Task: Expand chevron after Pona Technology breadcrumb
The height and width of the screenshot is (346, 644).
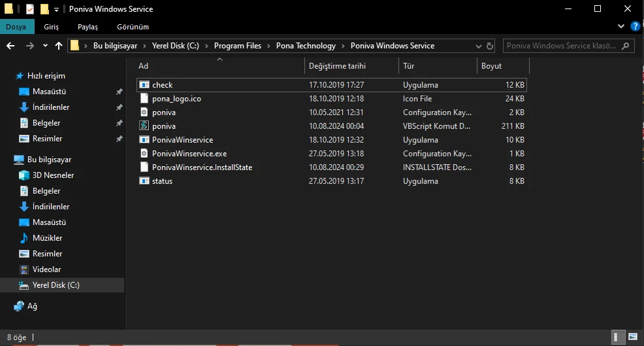Action: 344,46
